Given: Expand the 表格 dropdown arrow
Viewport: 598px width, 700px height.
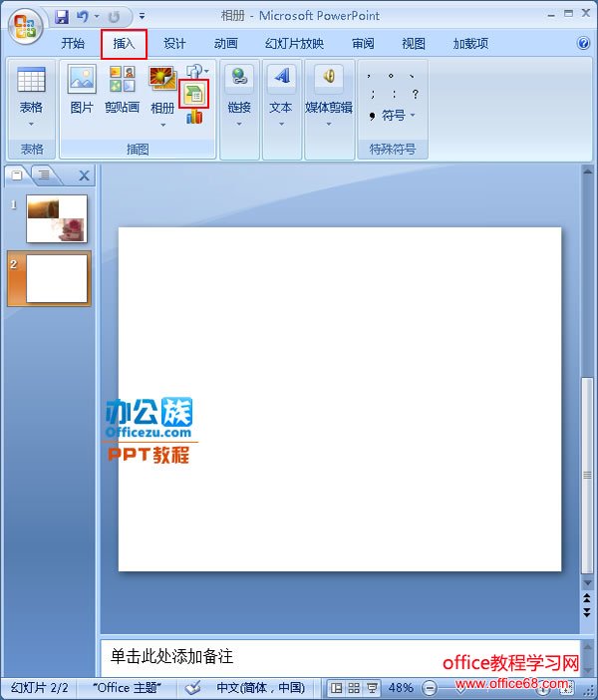Looking at the screenshot, I should [x=31, y=124].
